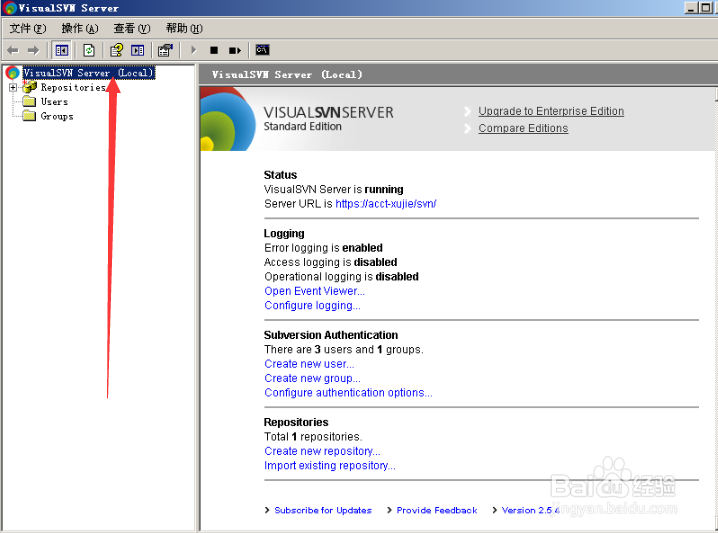Click the 'Access logging is disabled' text
718x533 pixels.
(x=331, y=262)
